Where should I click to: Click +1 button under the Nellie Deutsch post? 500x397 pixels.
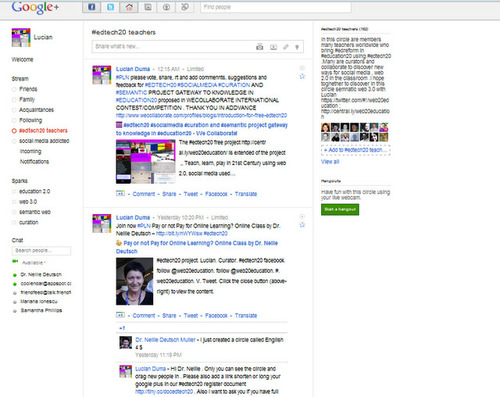coord(120,315)
